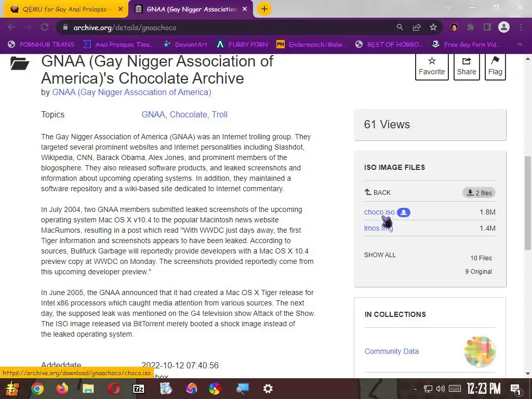The height and width of the screenshot is (399, 532).
Task: Click the magnifier zoom icon in address bar
Action: pos(400,28)
